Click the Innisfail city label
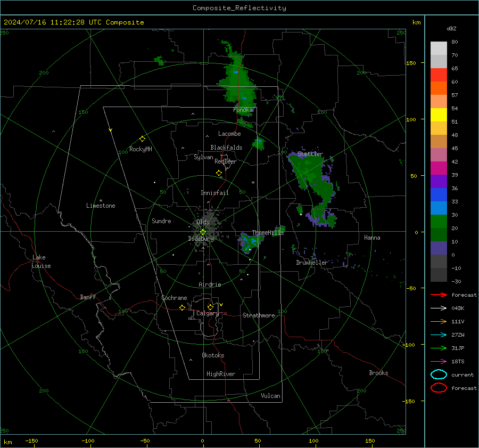Viewport: 479px width, 448px height. (214, 193)
